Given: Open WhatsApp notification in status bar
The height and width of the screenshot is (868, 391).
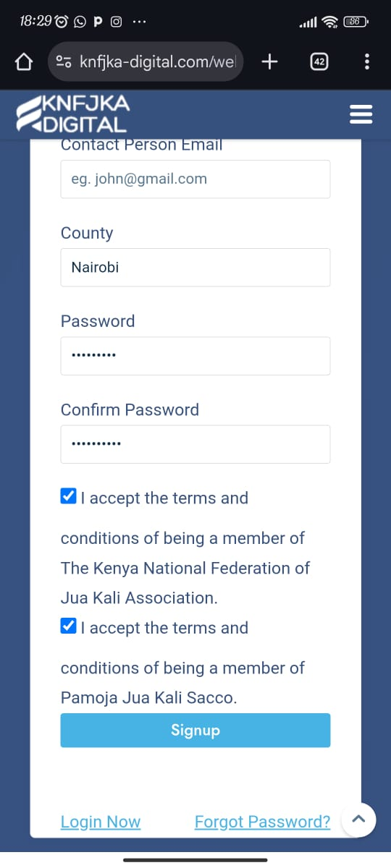Looking at the screenshot, I should click(x=80, y=22).
